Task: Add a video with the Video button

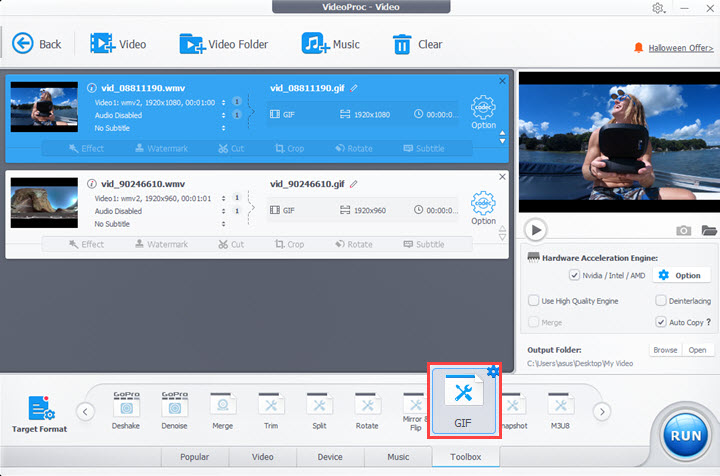Action: click(118, 44)
